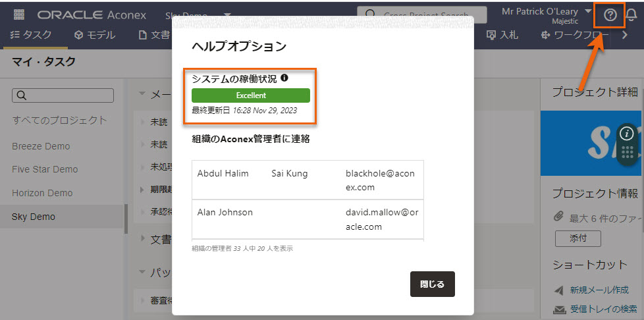
Task: Click the david.mallow@oracle.com email
Action: click(x=382, y=219)
